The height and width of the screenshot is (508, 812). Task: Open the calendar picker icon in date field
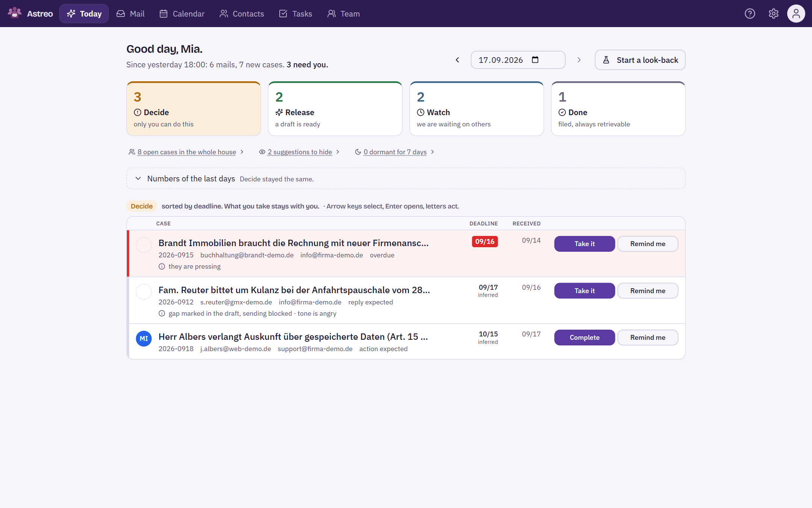coord(535,59)
